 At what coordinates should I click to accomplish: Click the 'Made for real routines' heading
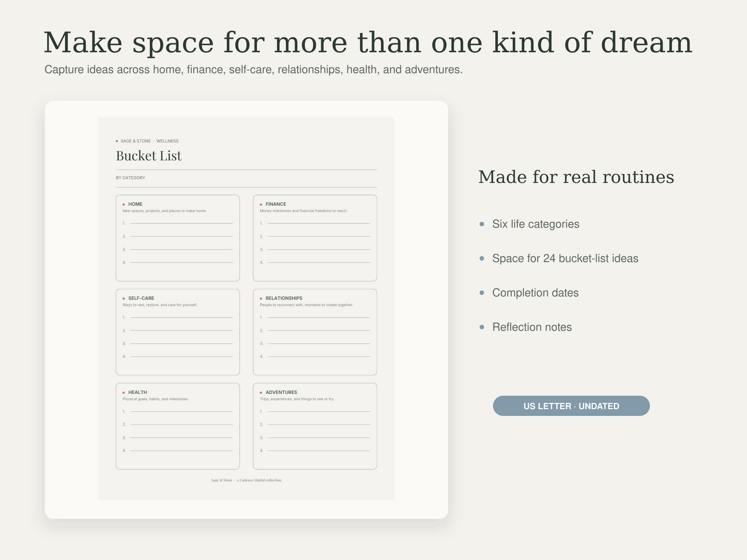point(576,177)
